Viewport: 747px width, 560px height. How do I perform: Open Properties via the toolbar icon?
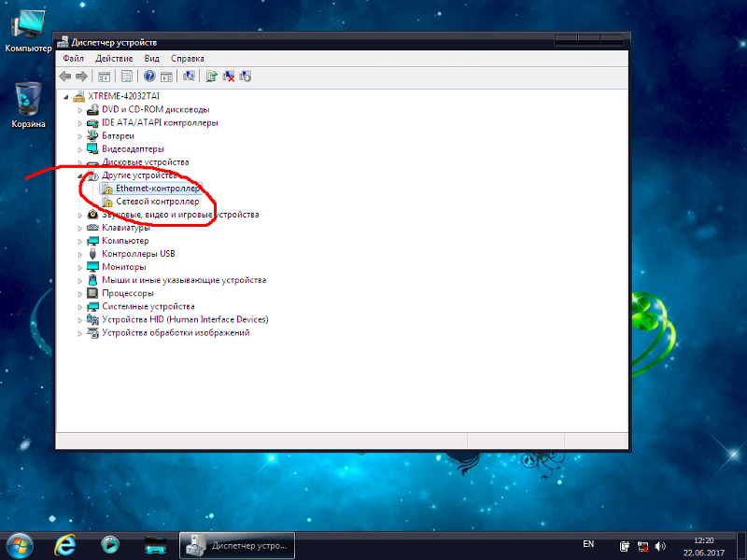[x=127, y=77]
